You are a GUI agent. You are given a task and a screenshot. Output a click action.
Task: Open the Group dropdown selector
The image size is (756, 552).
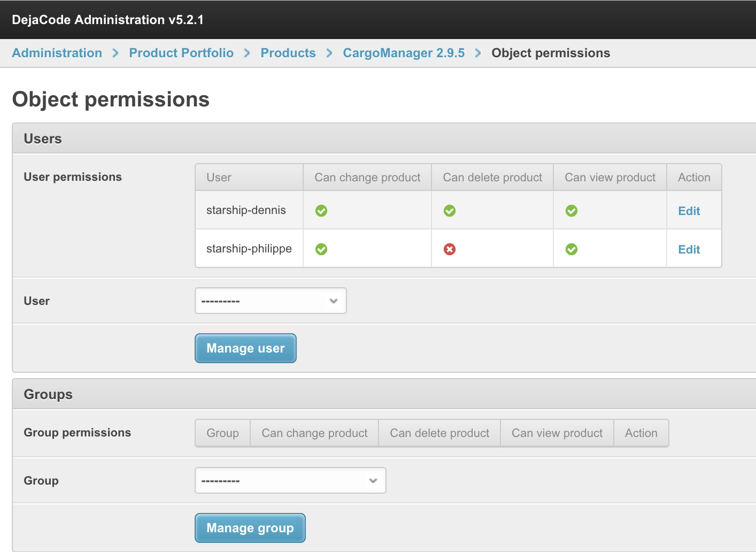point(290,480)
